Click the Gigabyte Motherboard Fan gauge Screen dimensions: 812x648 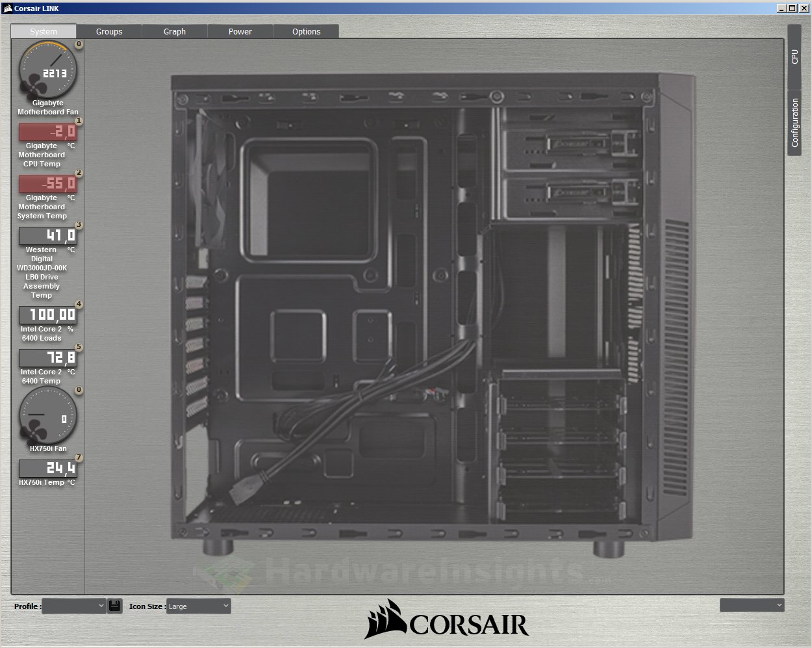[x=47, y=70]
